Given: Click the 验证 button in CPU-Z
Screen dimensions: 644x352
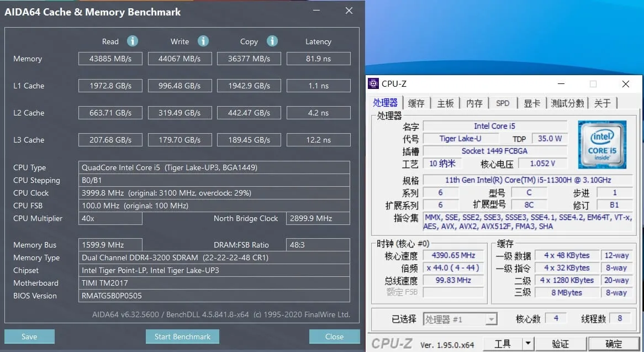Looking at the screenshot, I should (x=561, y=343).
